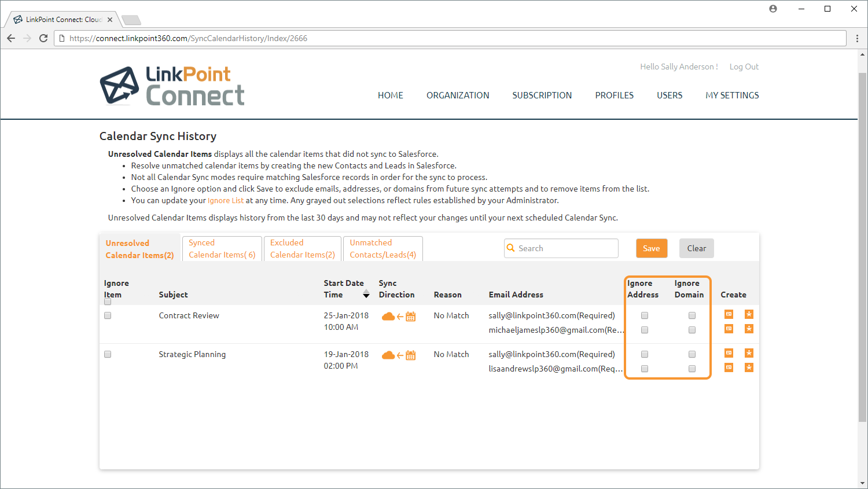Select the Contract Review subject text

[x=189, y=315]
